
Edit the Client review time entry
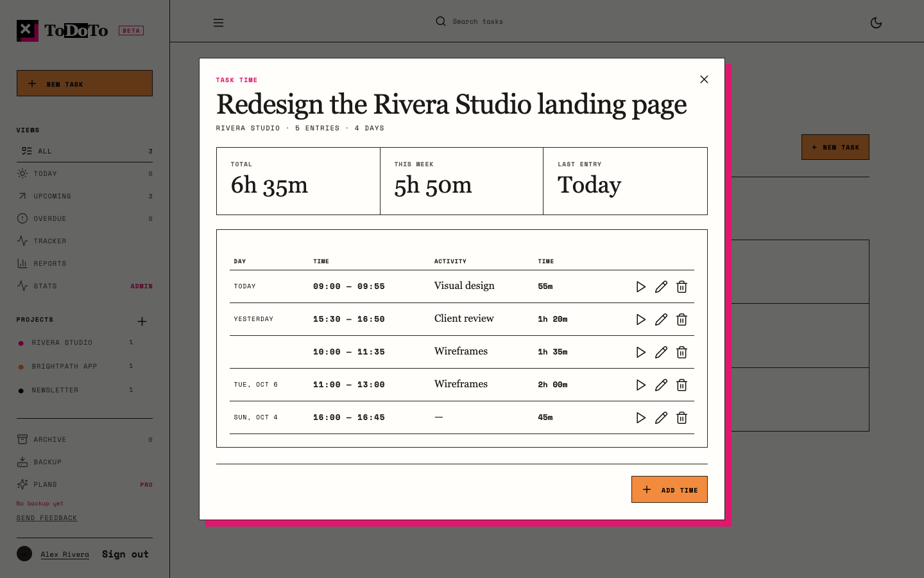661,320
